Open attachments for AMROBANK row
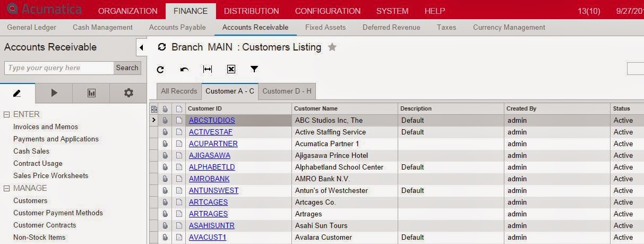 [165, 179]
